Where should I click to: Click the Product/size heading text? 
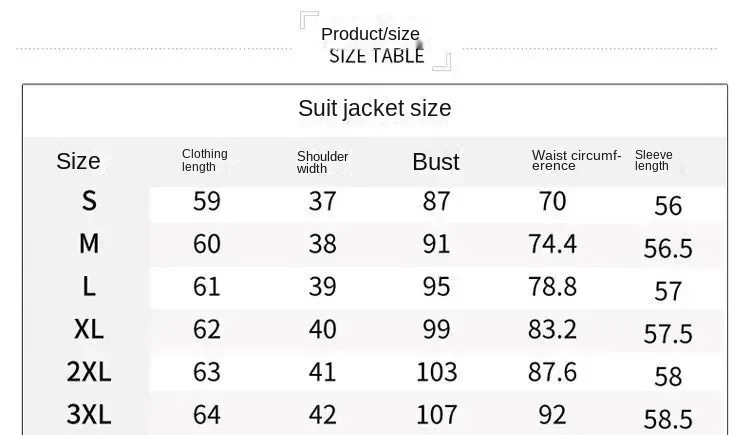[370, 34]
